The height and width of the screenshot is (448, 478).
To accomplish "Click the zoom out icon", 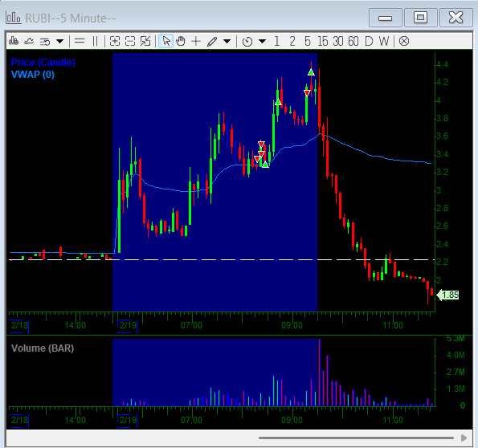I will pos(130,41).
